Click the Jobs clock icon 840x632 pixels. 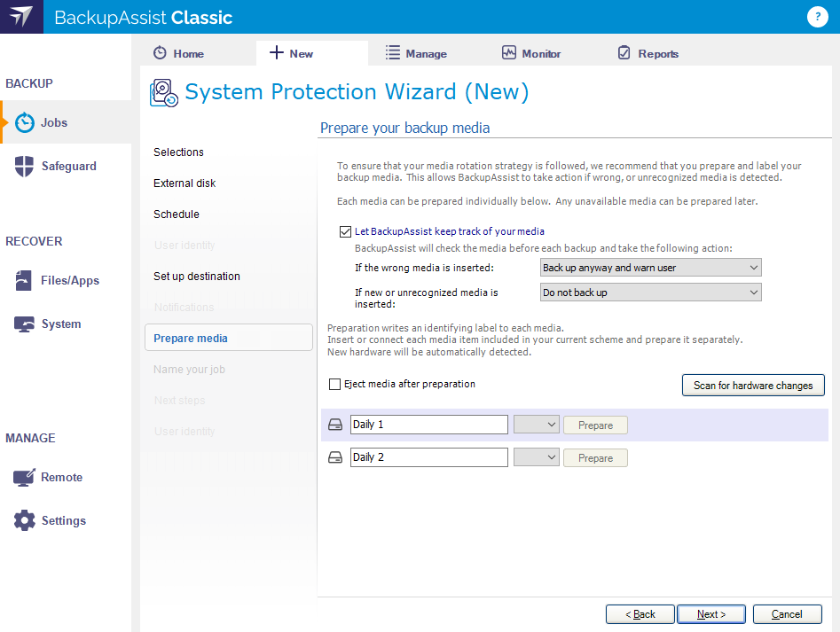(x=25, y=122)
